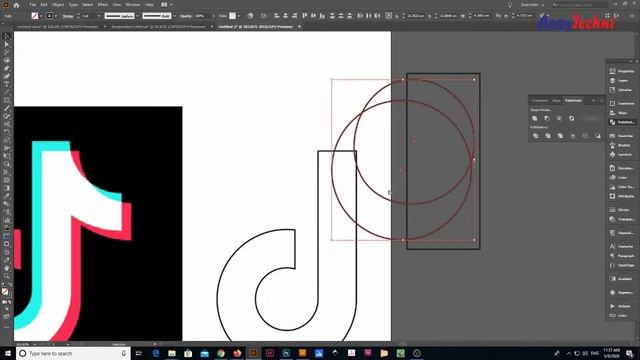
Task: Open the File menu
Action: click(33, 4)
